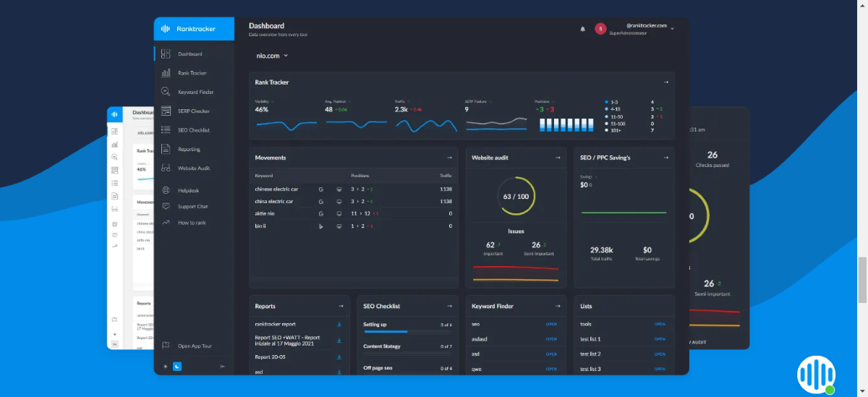
Task: Click the SEO Checklist list icon
Action: click(166, 130)
